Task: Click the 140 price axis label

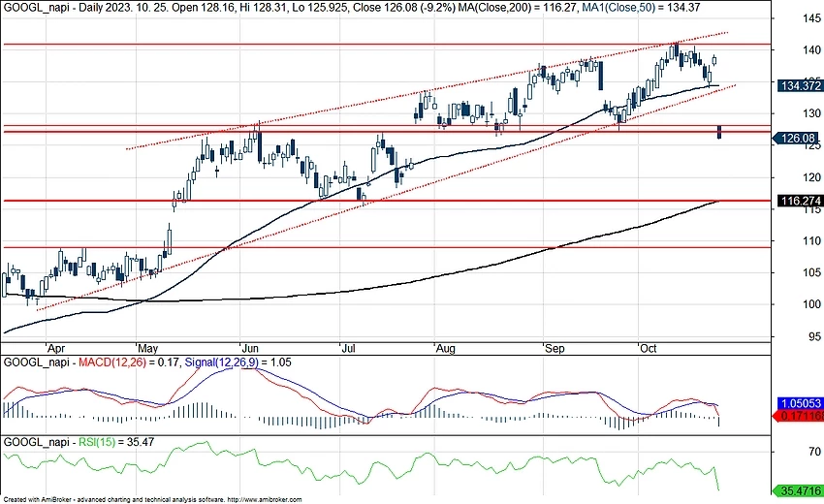Action: pyautogui.click(x=811, y=50)
